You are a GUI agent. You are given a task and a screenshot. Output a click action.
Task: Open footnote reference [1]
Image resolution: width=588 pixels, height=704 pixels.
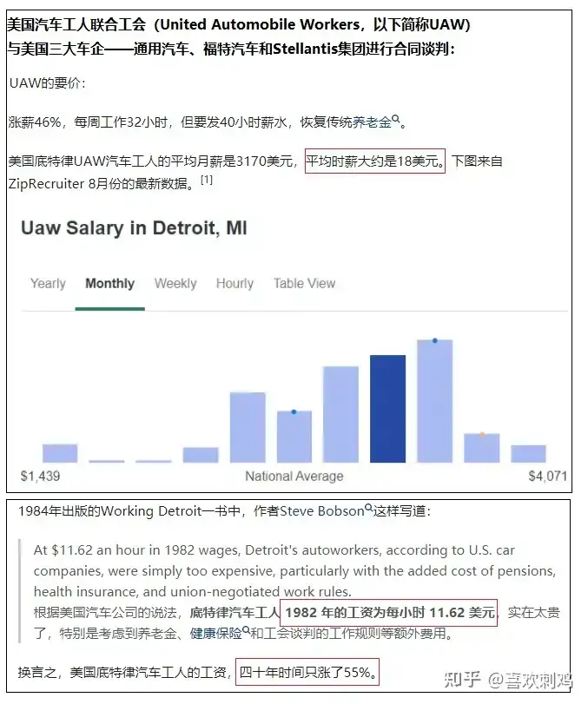(207, 180)
